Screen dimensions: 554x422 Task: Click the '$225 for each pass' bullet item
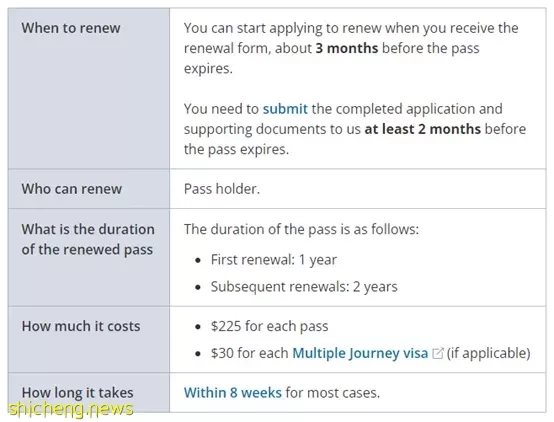tap(269, 326)
